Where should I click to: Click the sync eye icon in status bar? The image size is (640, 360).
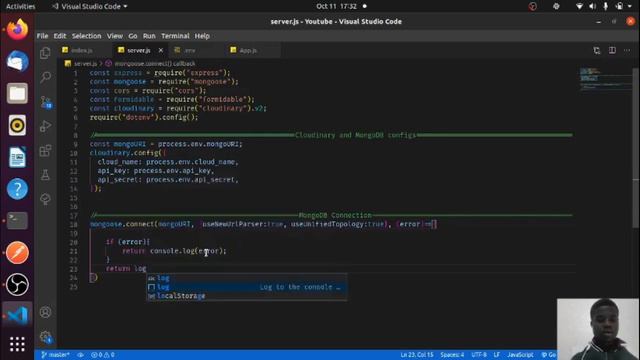tap(80, 355)
